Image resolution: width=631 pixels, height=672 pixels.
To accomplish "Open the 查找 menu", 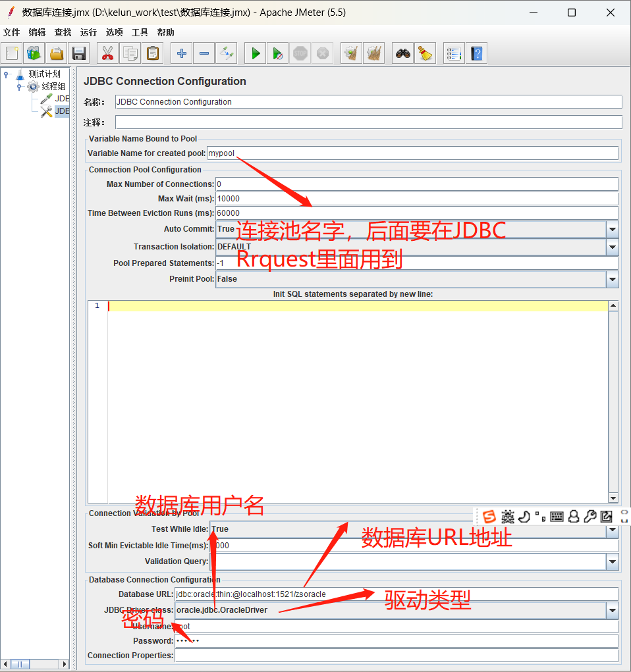I will [63, 32].
